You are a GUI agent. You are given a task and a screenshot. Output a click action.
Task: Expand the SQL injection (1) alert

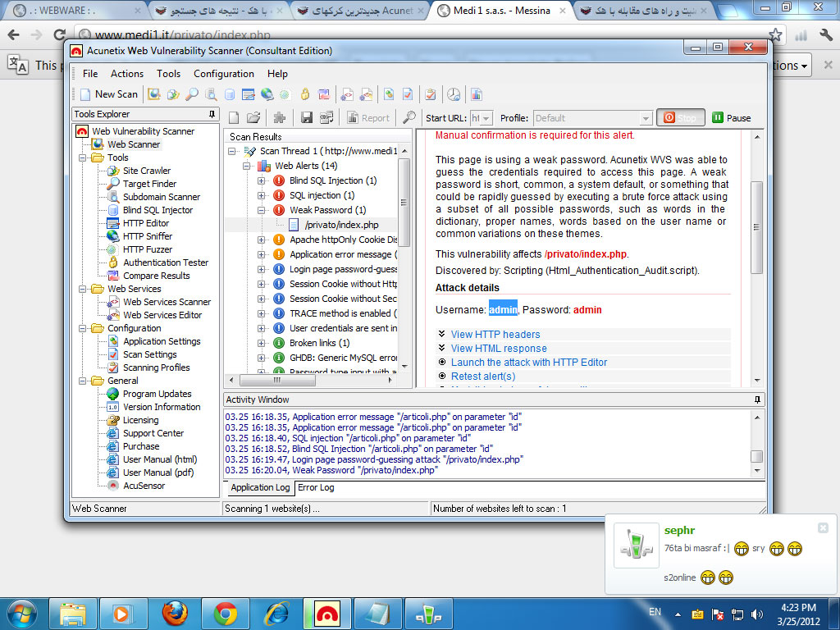click(x=262, y=195)
